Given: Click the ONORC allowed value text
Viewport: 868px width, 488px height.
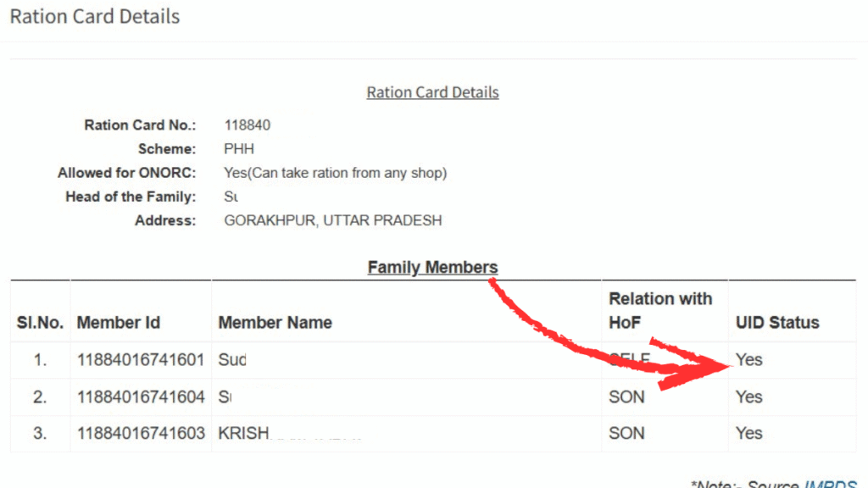Looking at the screenshot, I should [335, 173].
